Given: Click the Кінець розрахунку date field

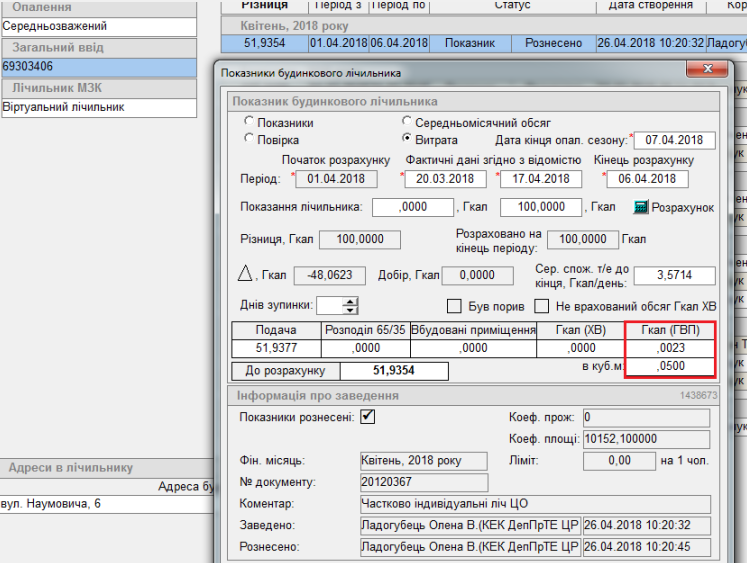Looking at the screenshot, I should [647, 179].
